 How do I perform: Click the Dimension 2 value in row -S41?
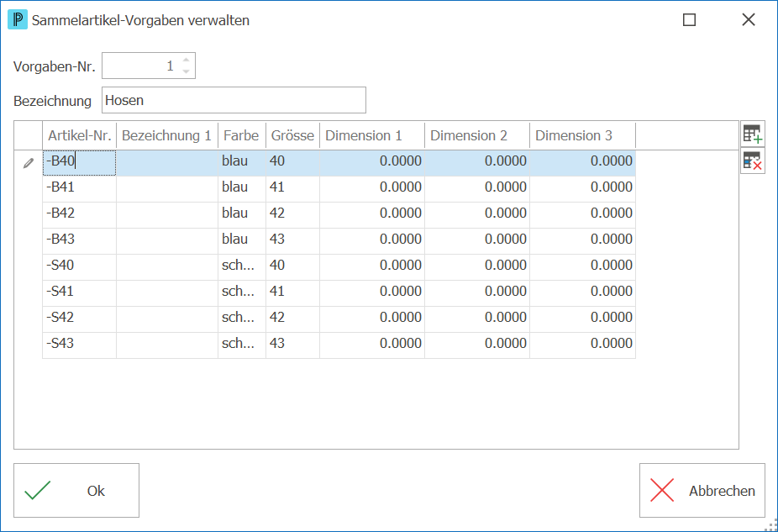pos(477,293)
